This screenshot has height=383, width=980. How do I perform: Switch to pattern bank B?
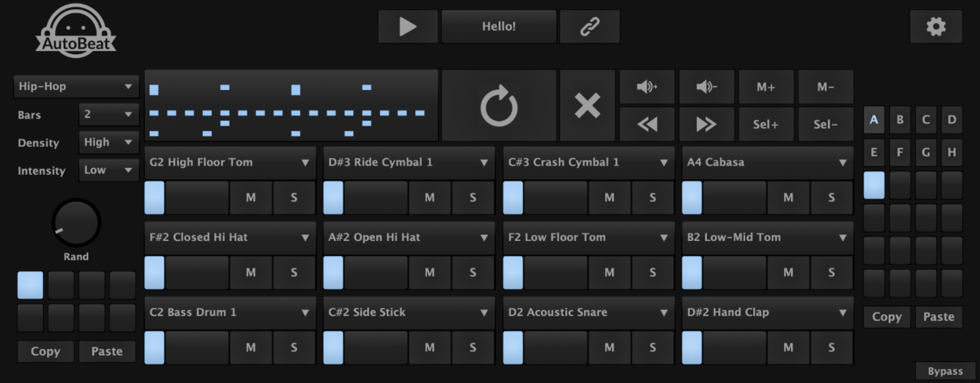pyautogui.click(x=900, y=120)
